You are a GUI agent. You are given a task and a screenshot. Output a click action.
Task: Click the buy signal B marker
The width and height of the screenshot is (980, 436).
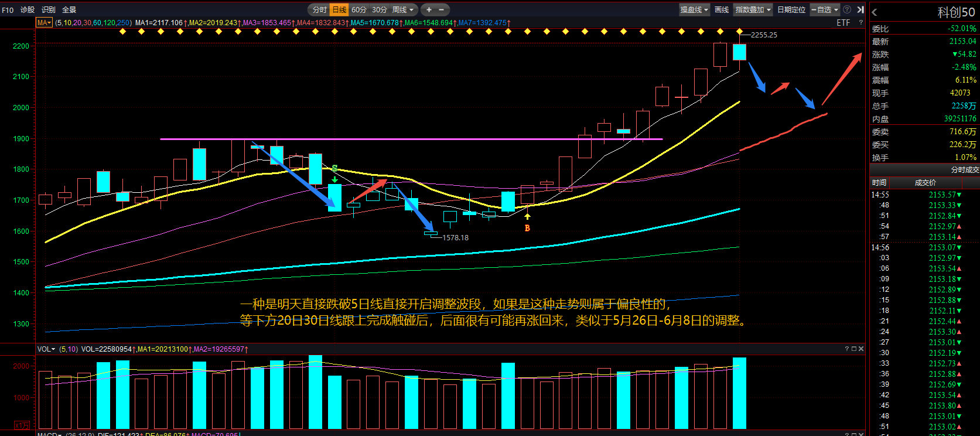pos(527,228)
